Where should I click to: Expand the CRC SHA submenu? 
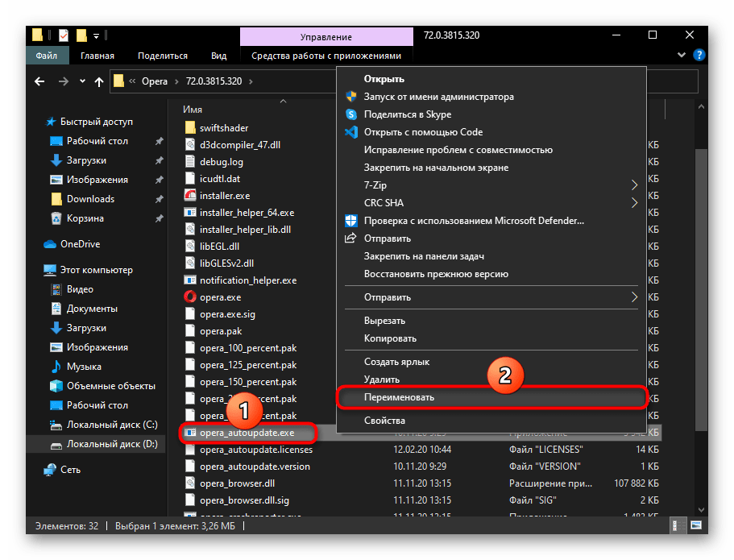634,203
